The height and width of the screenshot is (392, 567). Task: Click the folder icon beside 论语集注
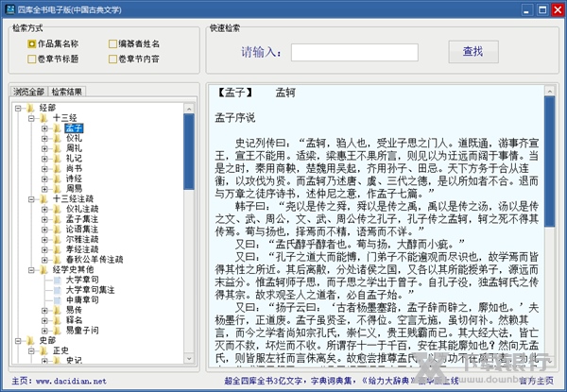click(57, 229)
